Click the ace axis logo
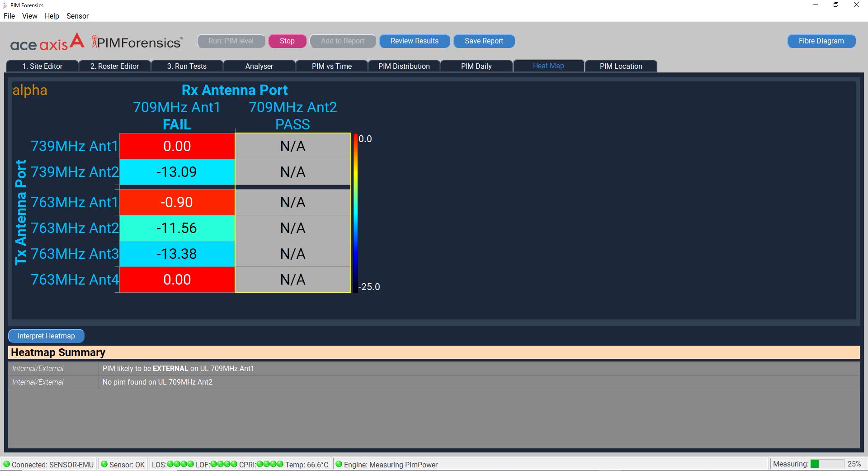 click(47, 42)
